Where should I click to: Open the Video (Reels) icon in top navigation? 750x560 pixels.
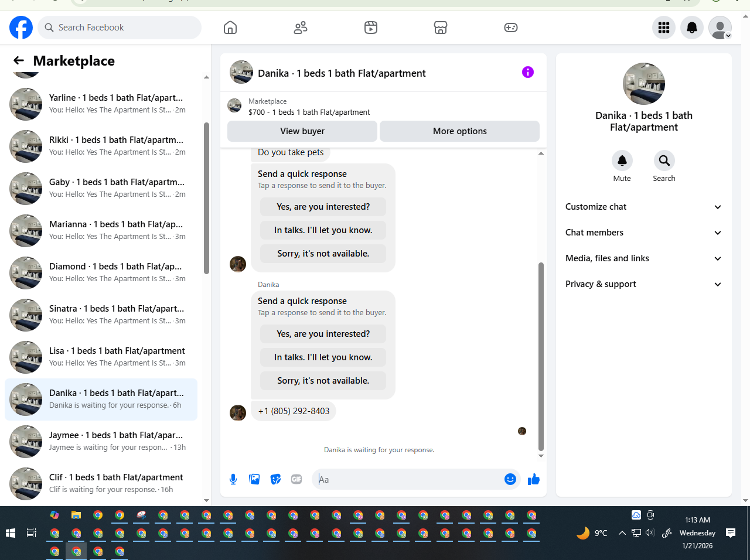[x=371, y=28]
